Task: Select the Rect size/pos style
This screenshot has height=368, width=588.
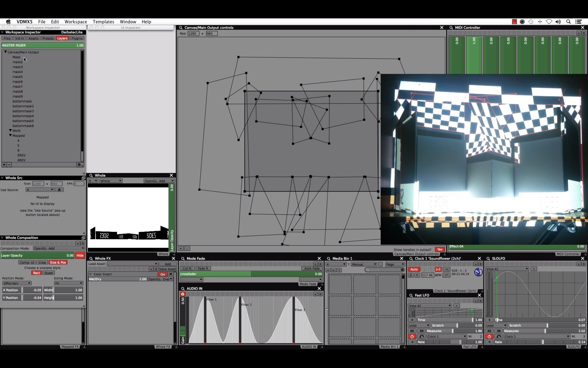Action: [x=36, y=273]
